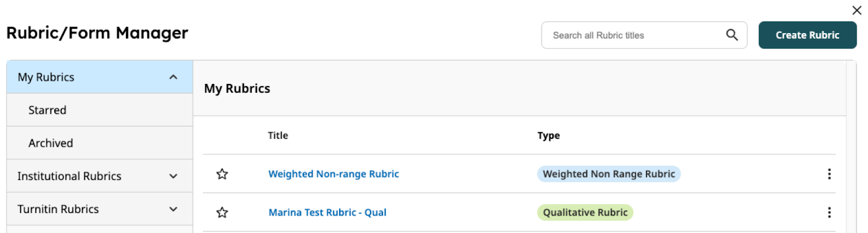Select the Archived sidebar item
Screen dimensions: 868x233
[100, 143]
